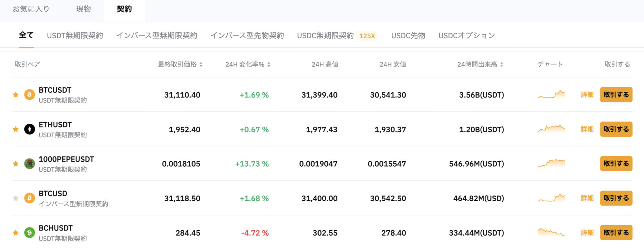644x249 pixels.
Task: Click the 125X leverage badge
Action: pos(367,36)
